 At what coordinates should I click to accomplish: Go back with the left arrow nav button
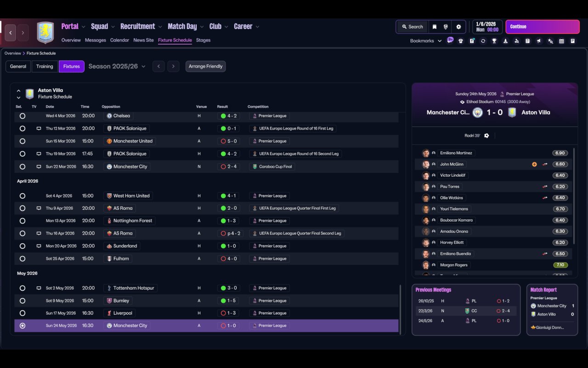tap(11, 33)
